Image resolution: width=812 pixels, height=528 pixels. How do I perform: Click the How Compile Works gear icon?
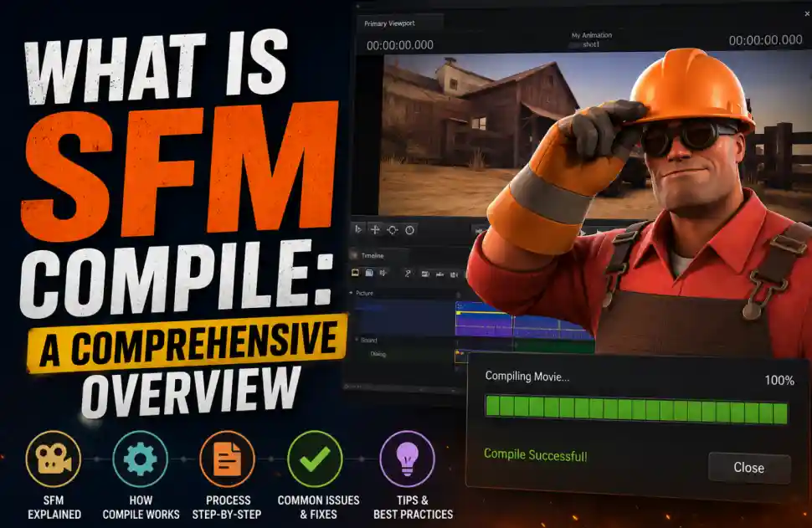141,459
